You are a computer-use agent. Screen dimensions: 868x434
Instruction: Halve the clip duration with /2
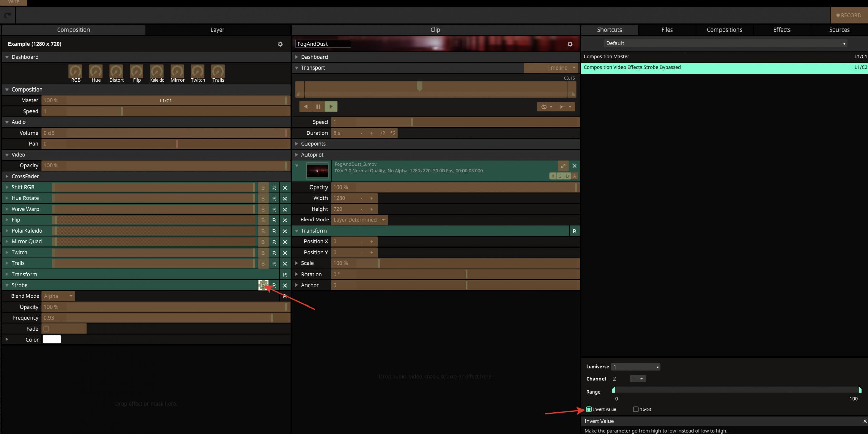point(382,133)
